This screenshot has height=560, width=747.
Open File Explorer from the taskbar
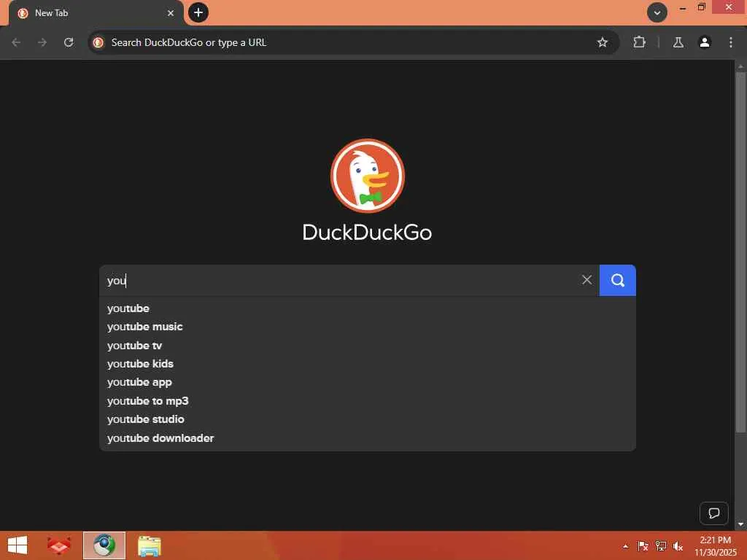pos(150,545)
